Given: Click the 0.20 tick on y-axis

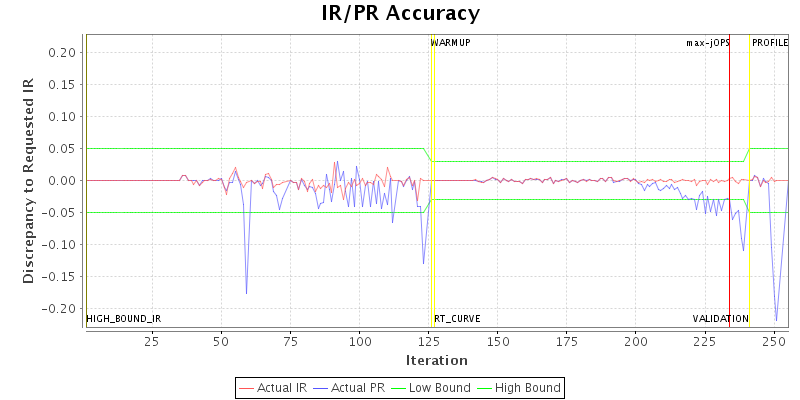Looking at the screenshot, I should (x=65, y=52).
